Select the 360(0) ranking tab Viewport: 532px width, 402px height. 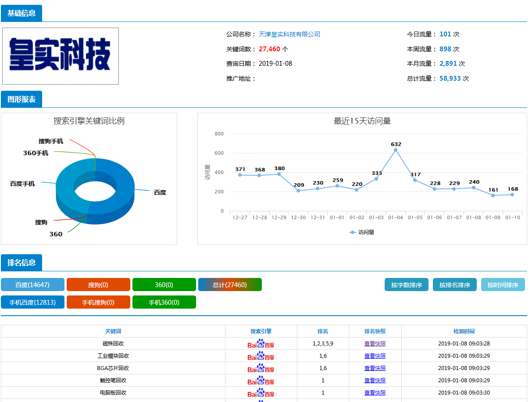[x=164, y=285]
